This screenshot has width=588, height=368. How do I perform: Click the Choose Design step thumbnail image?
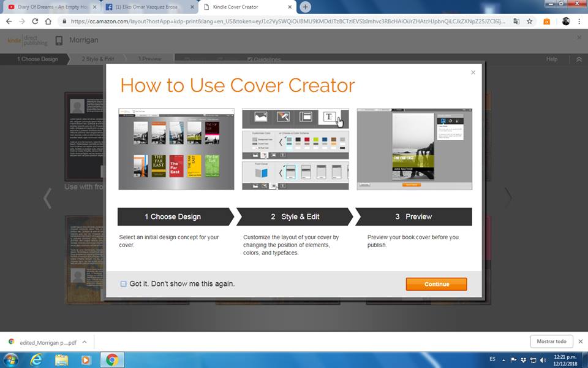coord(176,149)
